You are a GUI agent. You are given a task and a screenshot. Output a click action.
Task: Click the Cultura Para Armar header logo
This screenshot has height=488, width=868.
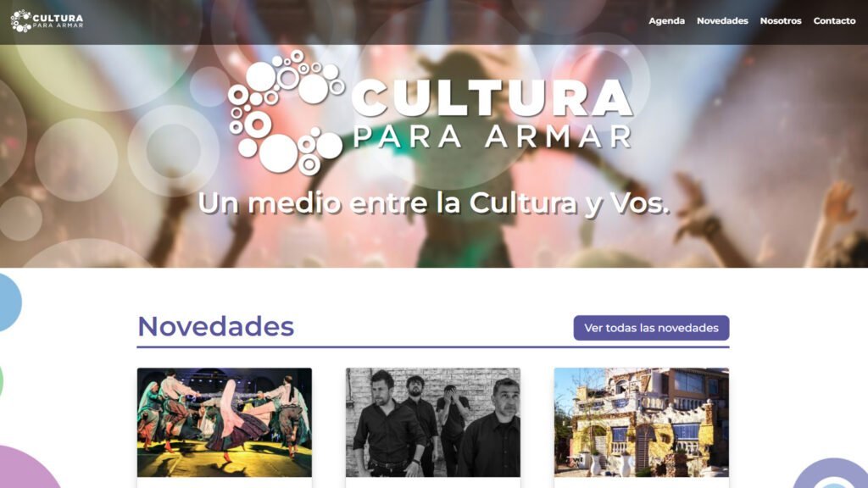point(47,21)
